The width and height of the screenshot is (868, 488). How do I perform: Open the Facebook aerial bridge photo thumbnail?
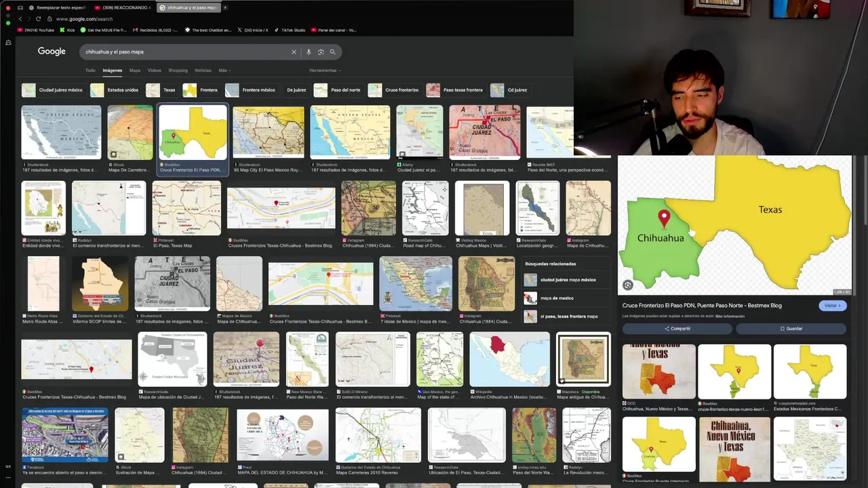pos(64,435)
